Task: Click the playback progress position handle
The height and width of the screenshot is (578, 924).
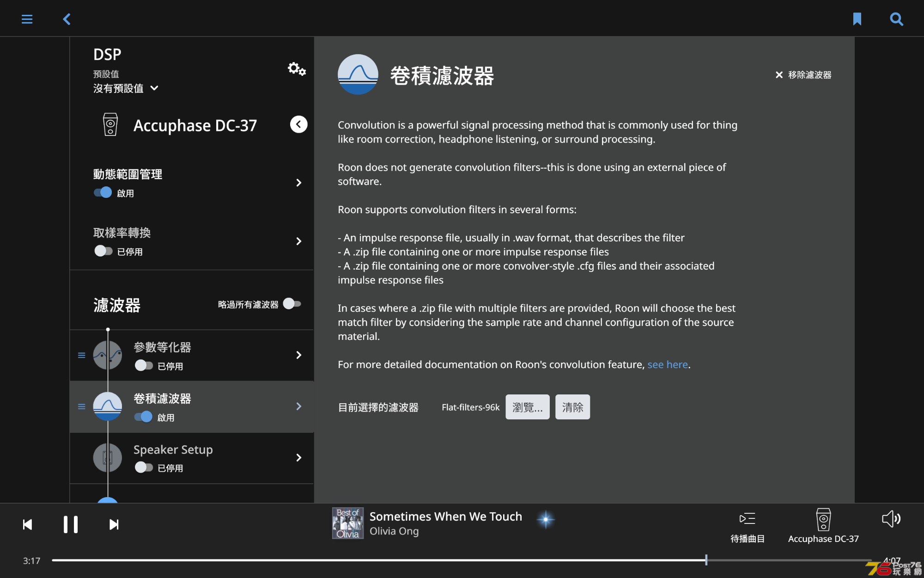Action: click(706, 560)
